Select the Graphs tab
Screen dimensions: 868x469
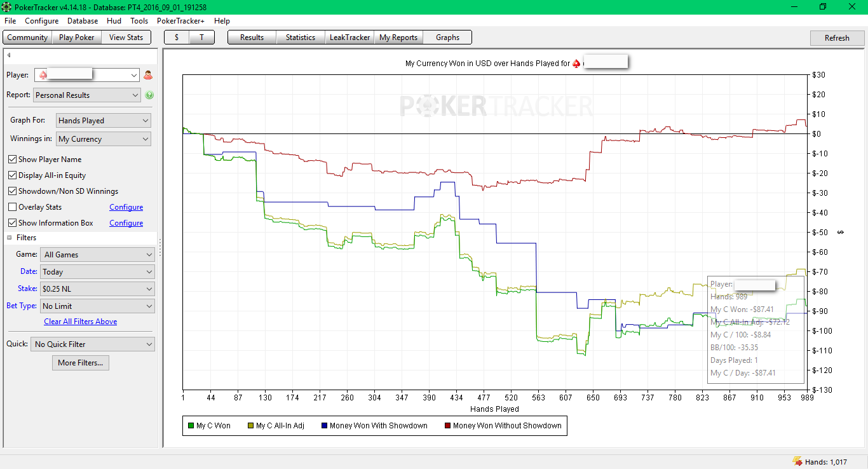pos(447,37)
